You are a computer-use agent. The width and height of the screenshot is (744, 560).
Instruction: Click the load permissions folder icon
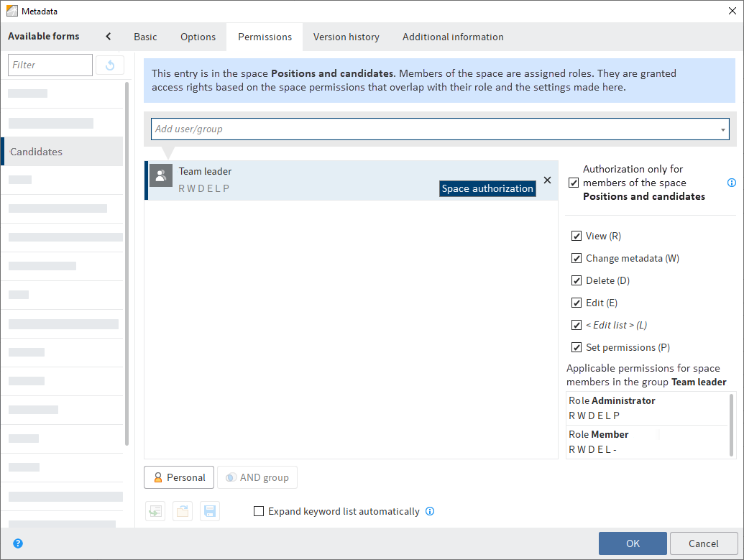pyautogui.click(x=183, y=511)
